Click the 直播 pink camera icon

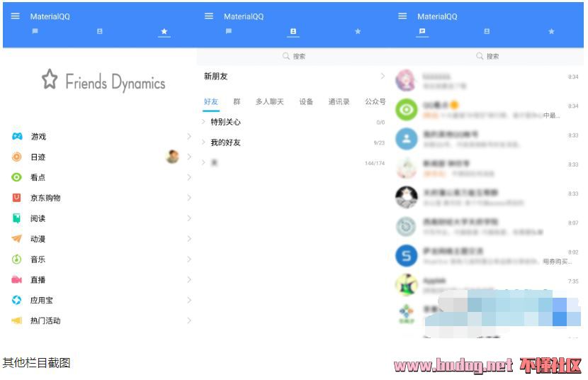pyautogui.click(x=17, y=279)
